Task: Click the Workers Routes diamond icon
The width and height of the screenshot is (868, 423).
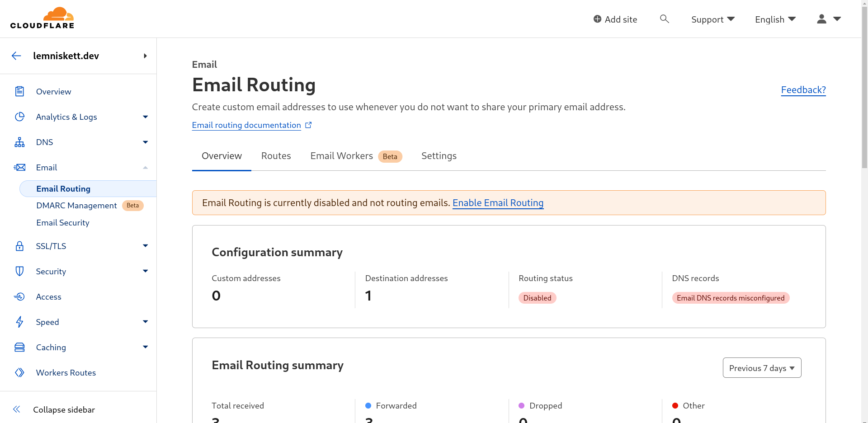Action: [x=19, y=372]
